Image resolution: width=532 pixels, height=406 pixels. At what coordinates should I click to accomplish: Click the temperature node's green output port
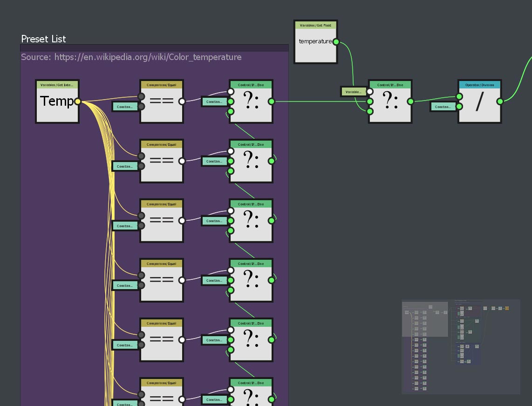coord(336,42)
